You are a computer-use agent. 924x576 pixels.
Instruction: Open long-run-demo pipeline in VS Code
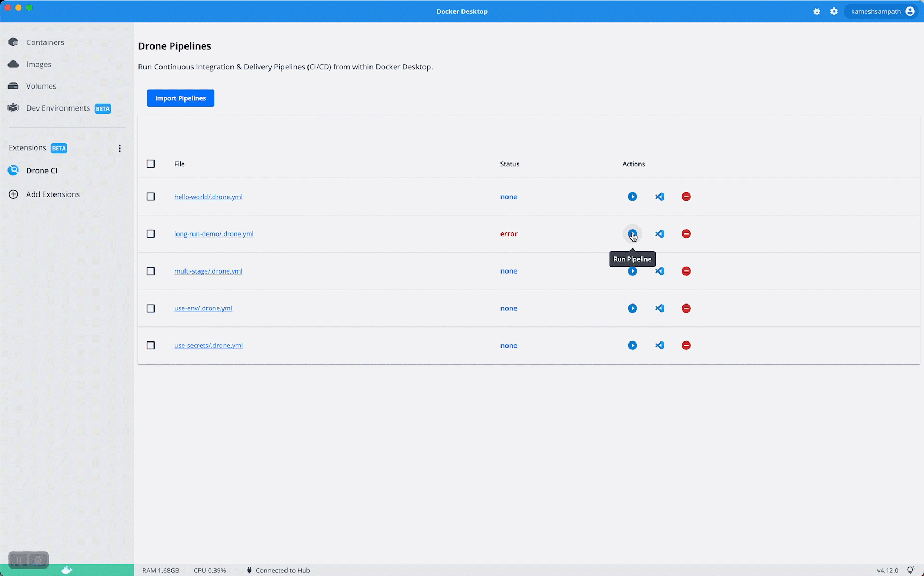(659, 234)
